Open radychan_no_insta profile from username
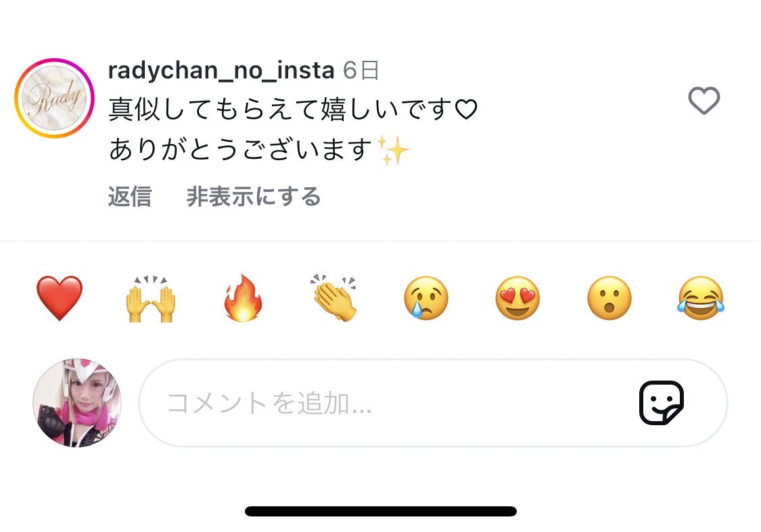 point(221,70)
